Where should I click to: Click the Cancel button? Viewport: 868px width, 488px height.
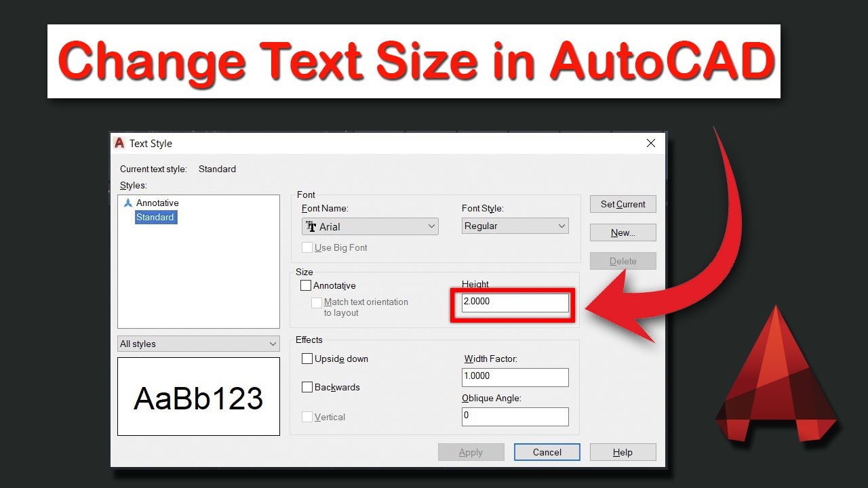coord(547,452)
